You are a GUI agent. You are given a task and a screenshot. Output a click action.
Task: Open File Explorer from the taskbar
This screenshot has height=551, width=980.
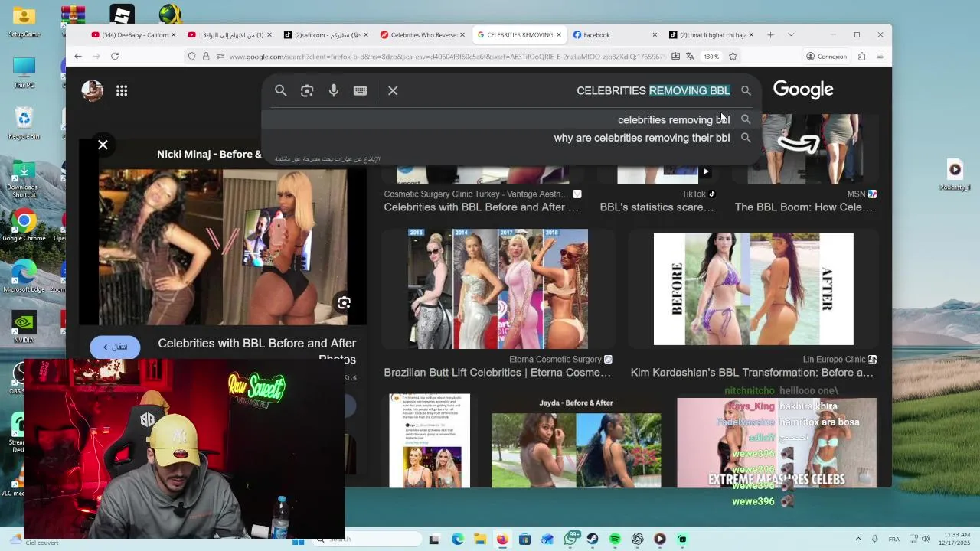pos(479,540)
